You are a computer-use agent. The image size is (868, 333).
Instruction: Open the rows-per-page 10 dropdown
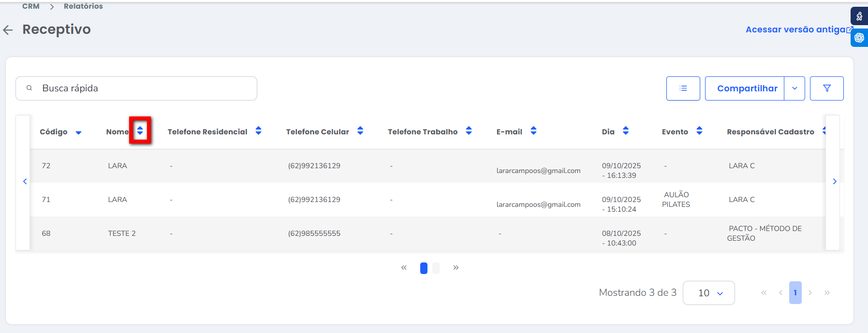pos(708,293)
